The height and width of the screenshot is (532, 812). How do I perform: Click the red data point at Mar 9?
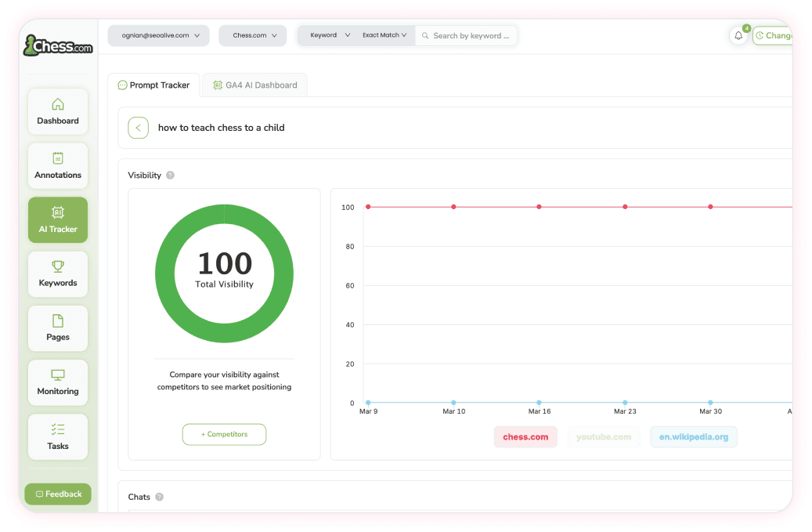click(x=368, y=207)
